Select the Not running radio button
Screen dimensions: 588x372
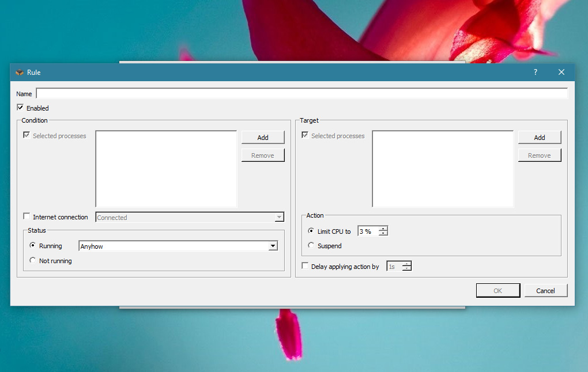click(x=33, y=261)
